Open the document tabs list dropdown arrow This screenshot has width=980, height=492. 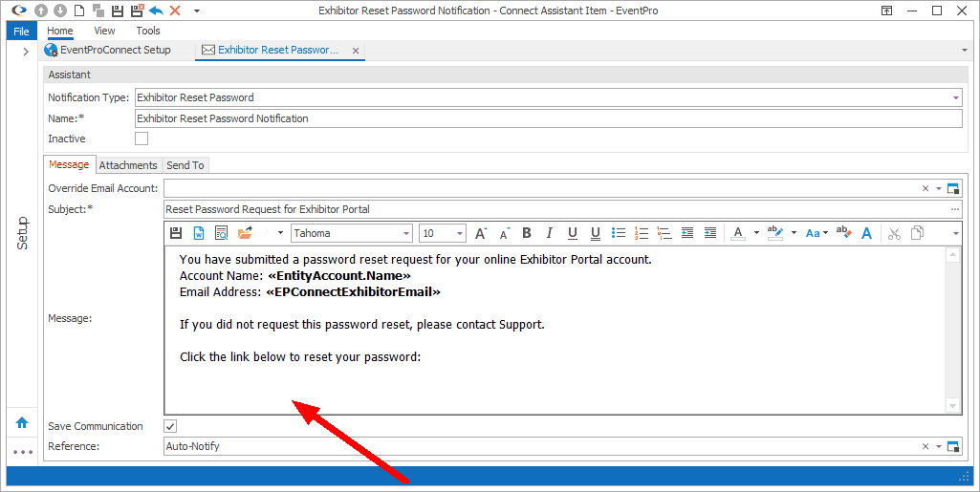(965, 51)
